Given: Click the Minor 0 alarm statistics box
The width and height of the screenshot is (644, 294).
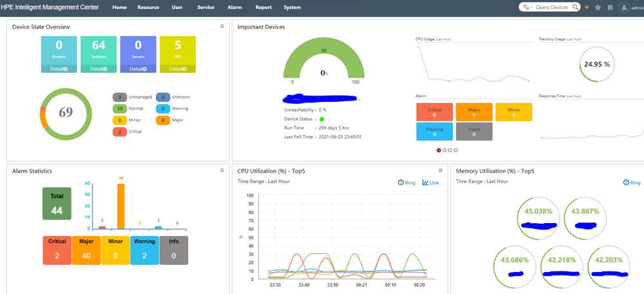Looking at the screenshot, I should pyautogui.click(x=115, y=250).
